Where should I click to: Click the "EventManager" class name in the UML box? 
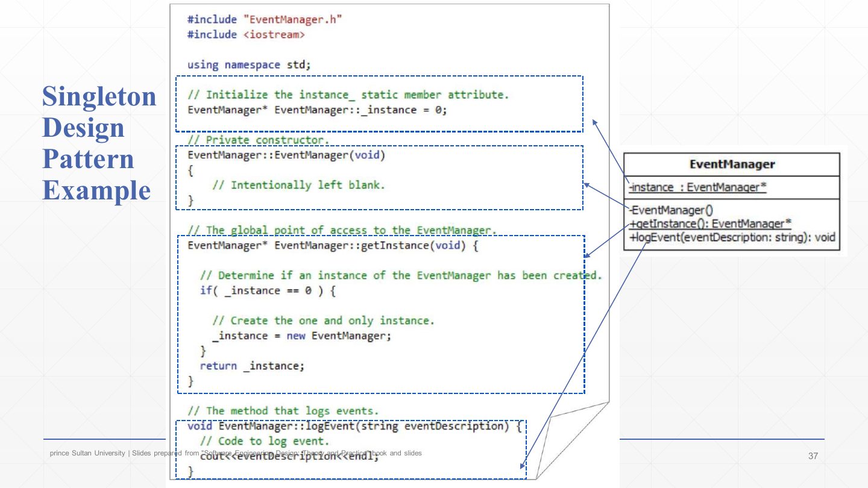coord(732,164)
